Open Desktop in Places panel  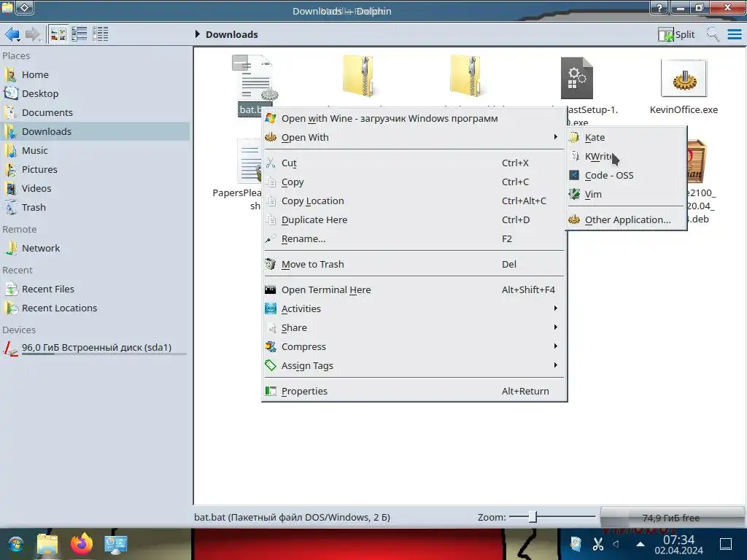pyautogui.click(x=96, y=94)
